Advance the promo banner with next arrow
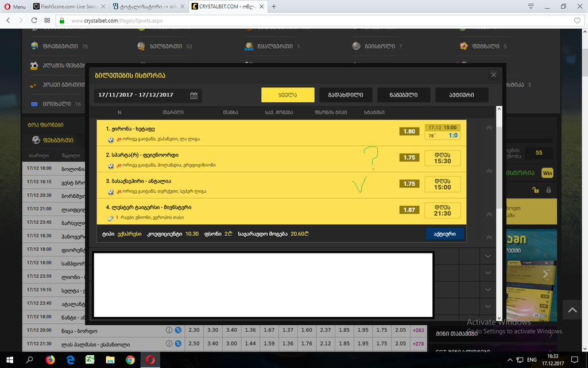 coord(546,274)
